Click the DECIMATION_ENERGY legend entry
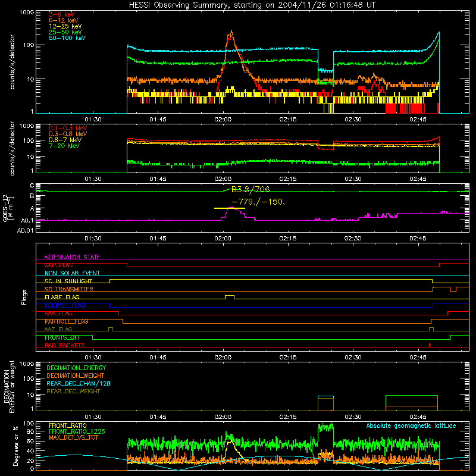The height and width of the screenshot is (476, 476). pos(76,368)
